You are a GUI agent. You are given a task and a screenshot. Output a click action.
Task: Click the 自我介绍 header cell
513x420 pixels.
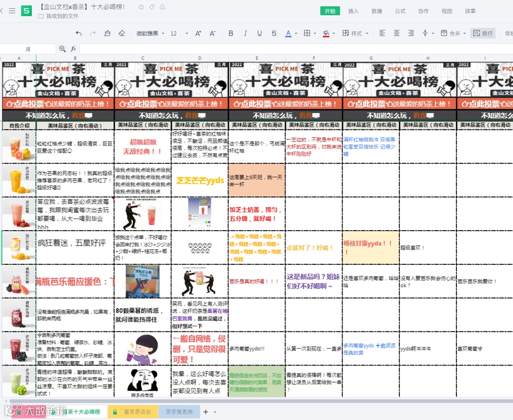tap(19, 125)
